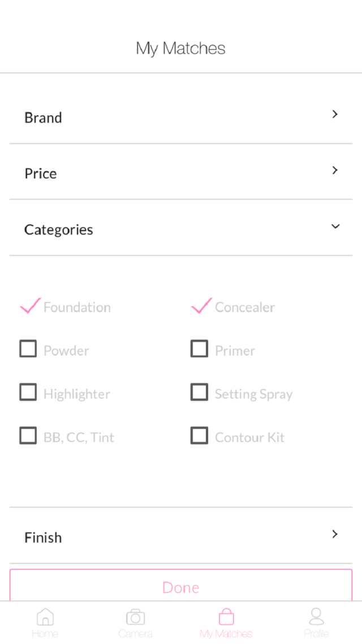Uncheck the pink Foundation checkmark
Viewport: 362px width, 644px height.
[30, 306]
